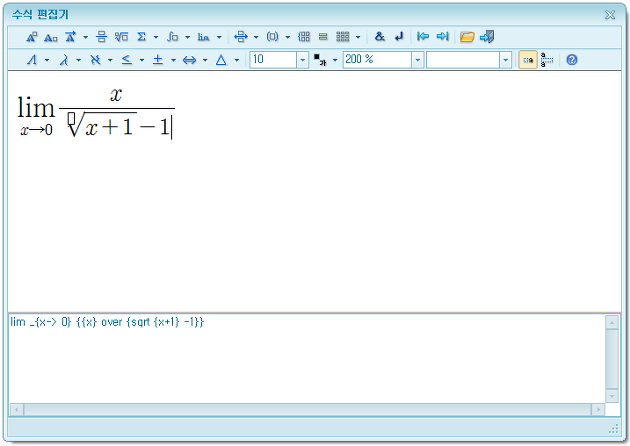
Task: Click the move to next item arrow
Action: click(442, 37)
